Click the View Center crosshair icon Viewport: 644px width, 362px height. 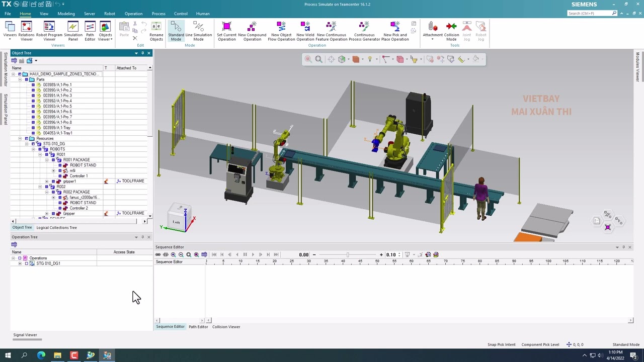pyautogui.click(x=332, y=59)
